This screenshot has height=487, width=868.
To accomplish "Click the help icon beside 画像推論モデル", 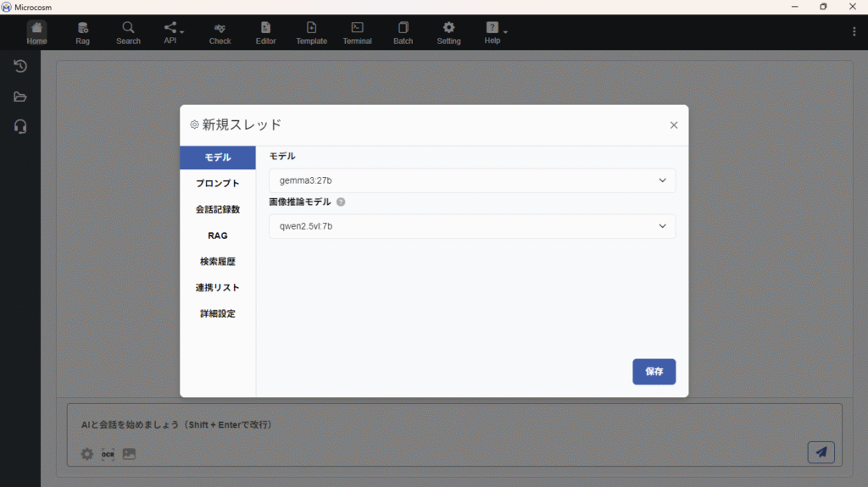I will [x=341, y=202].
